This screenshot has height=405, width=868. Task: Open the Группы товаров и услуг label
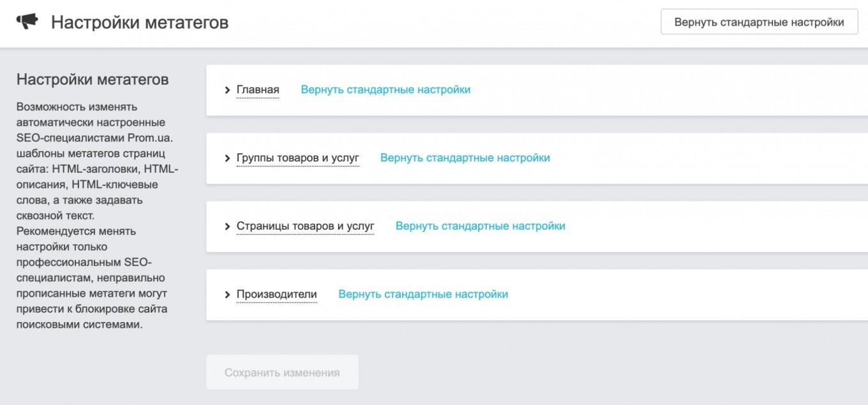[x=297, y=158]
